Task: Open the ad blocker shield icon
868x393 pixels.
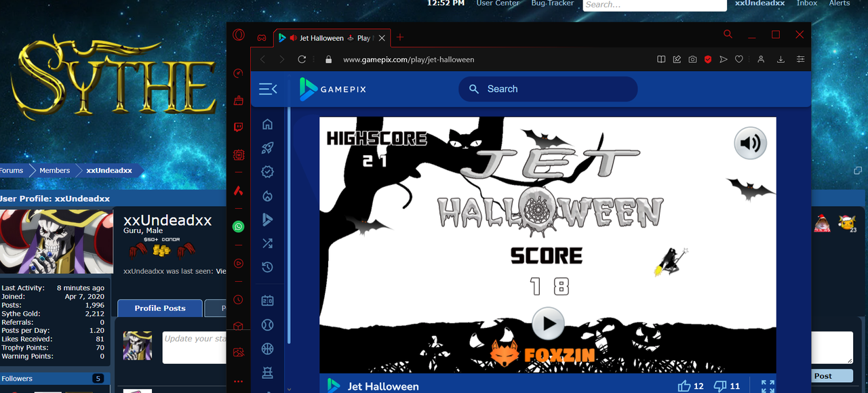Action: click(x=708, y=60)
